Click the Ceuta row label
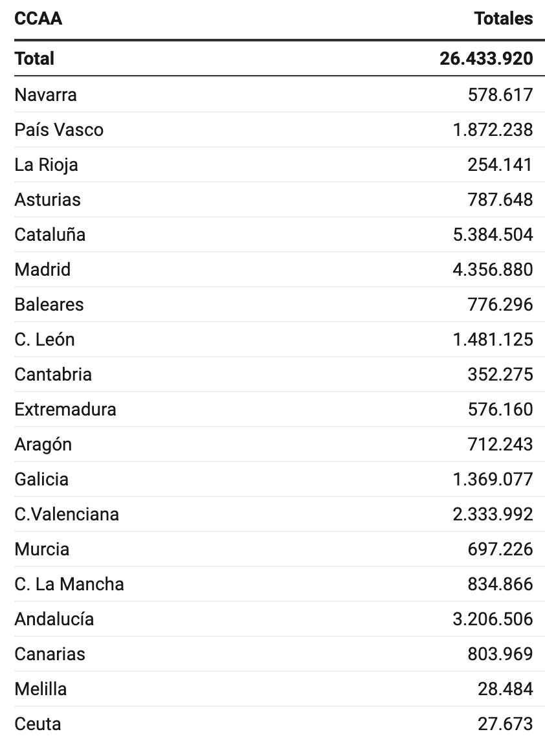 [x=38, y=724]
